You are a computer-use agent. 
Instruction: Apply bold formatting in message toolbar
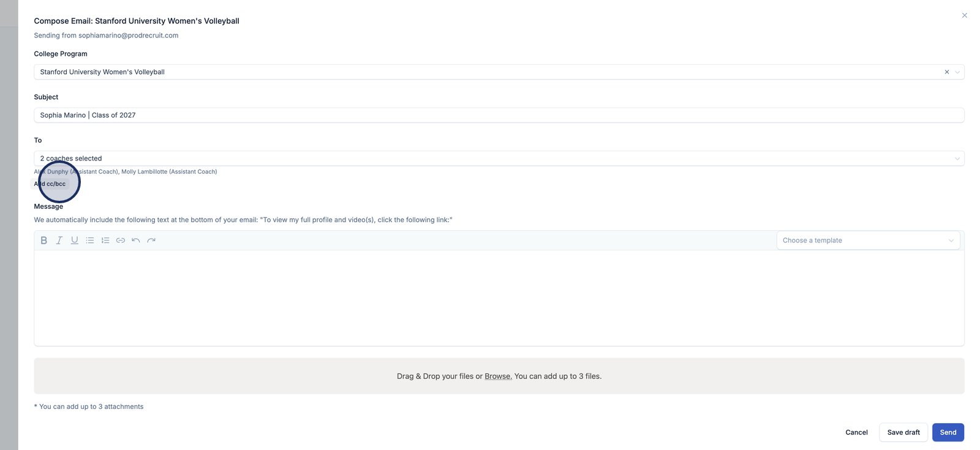tap(43, 241)
